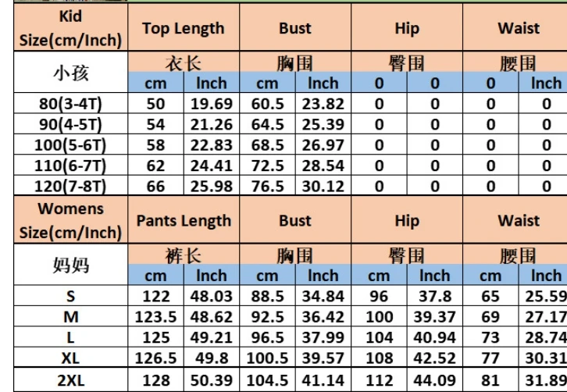The width and height of the screenshot is (567, 392).
Task: Click the 妈妈 label cell
Action: [70, 265]
